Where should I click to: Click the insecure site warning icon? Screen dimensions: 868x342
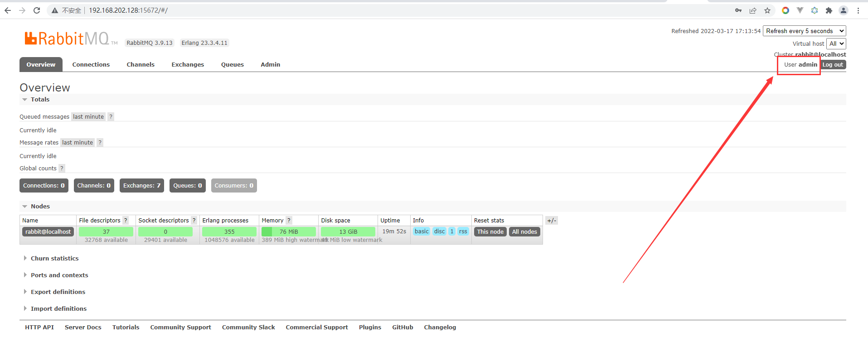click(55, 10)
